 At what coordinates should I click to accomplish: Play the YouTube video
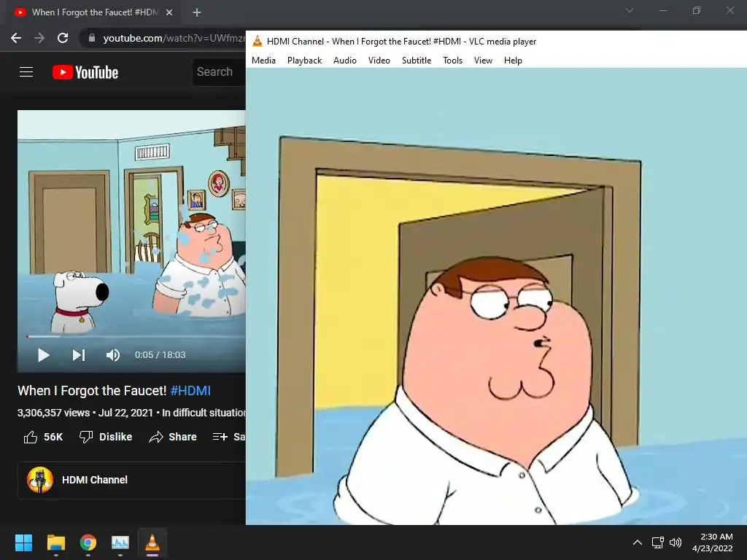[x=43, y=355]
